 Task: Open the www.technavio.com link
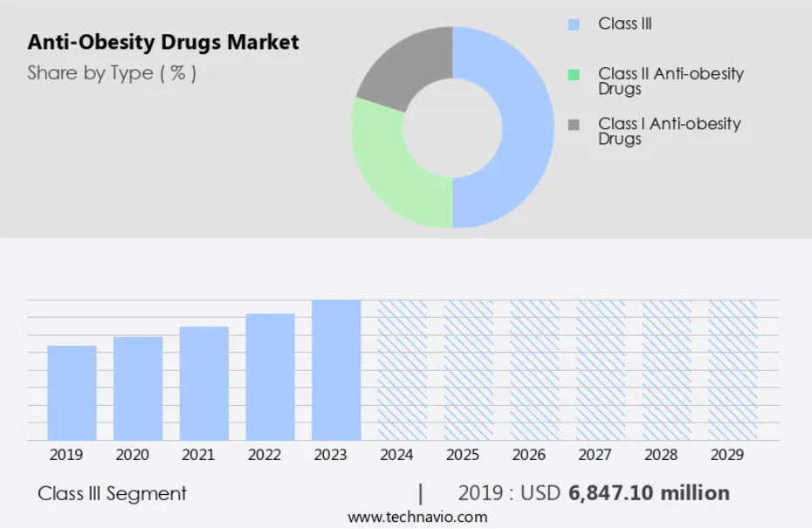(417, 517)
